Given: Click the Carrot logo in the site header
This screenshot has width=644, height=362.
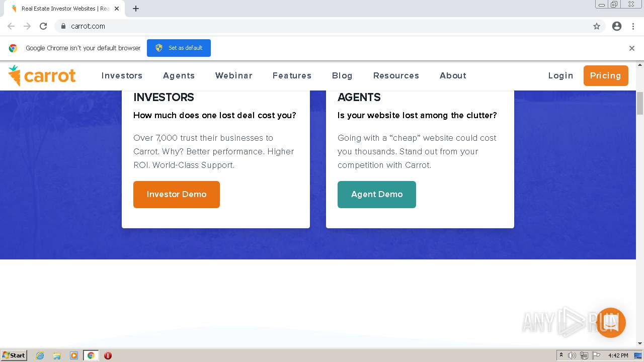Looking at the screenshot, I should click(x=42, y=75).
